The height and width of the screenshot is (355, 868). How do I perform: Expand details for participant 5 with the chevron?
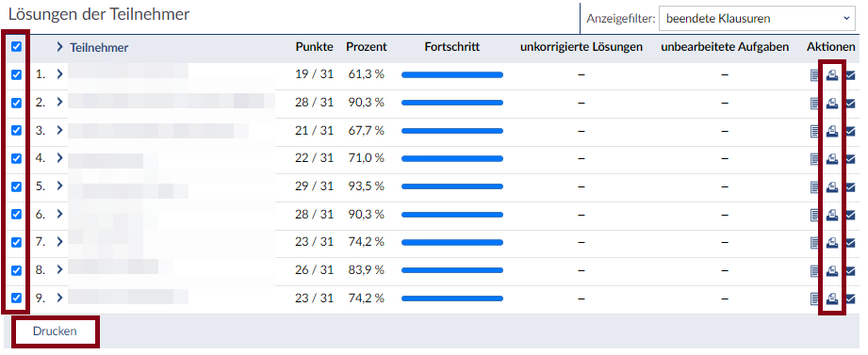(59, 186)
